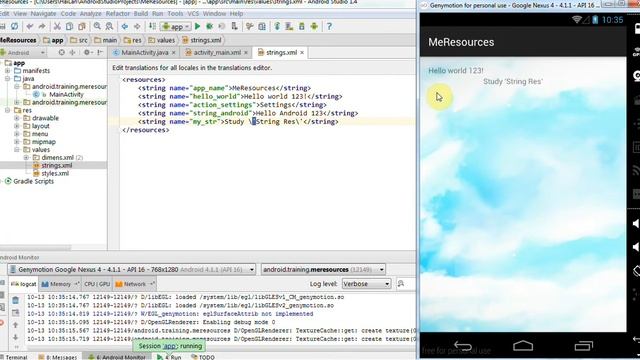
Task: Click the Replace icon next to Find
Action: [x=109, y=27]
